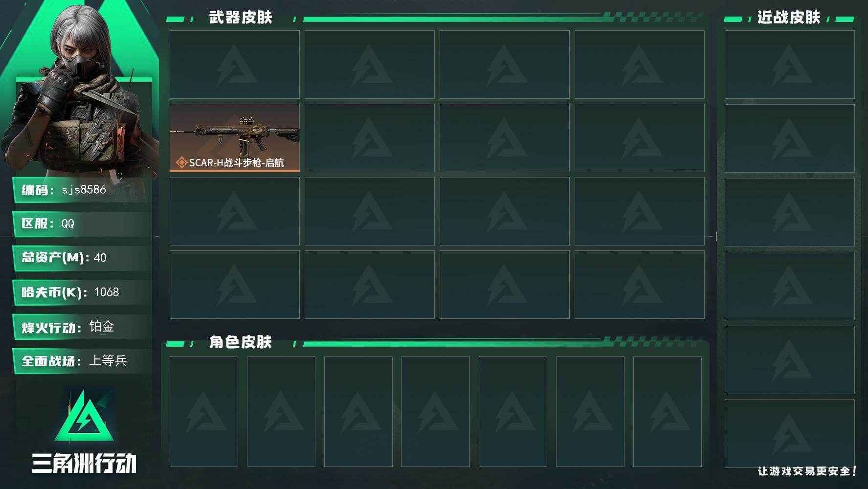This screenshot has height=489, width=868.
Task: Open the 近战皮肤 section header
Action: coord(789,18)
